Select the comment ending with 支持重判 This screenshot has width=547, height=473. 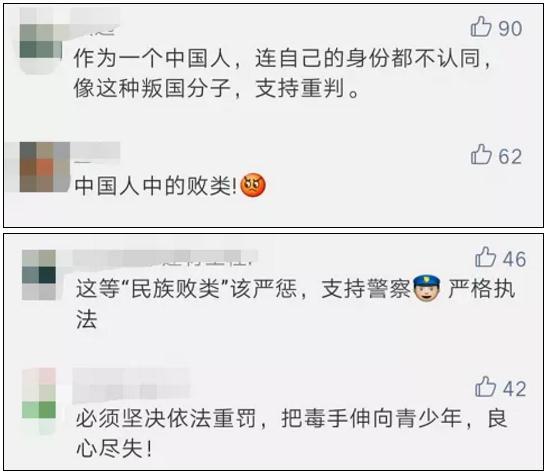(283, 73)
